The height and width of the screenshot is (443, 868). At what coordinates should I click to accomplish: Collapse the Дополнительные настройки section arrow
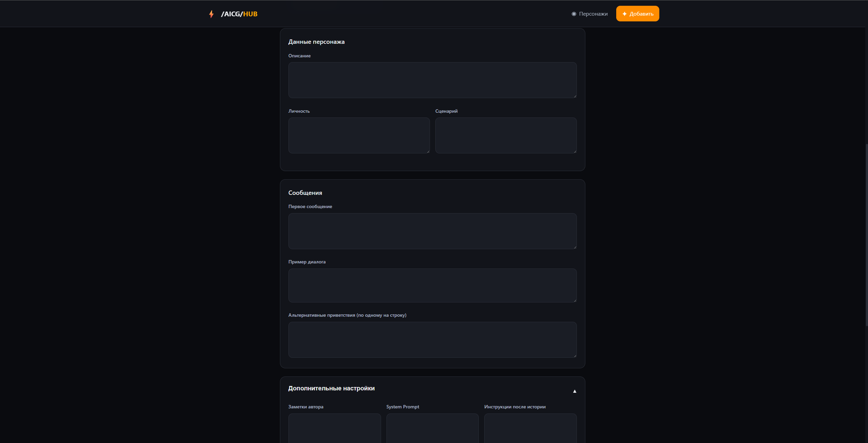574,391
